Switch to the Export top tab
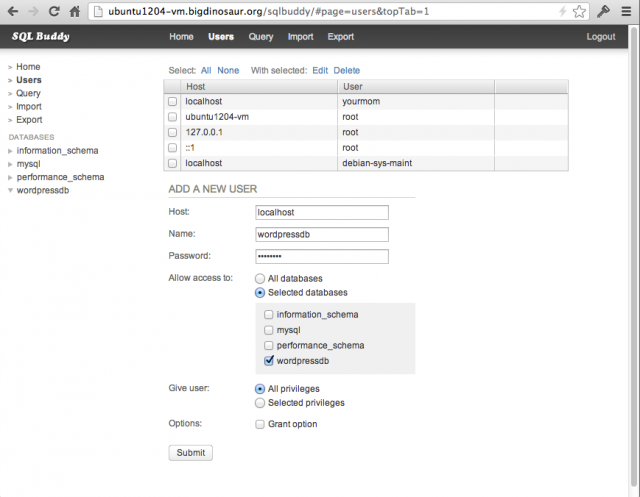640x497 pixels. [x=340, y=37]
